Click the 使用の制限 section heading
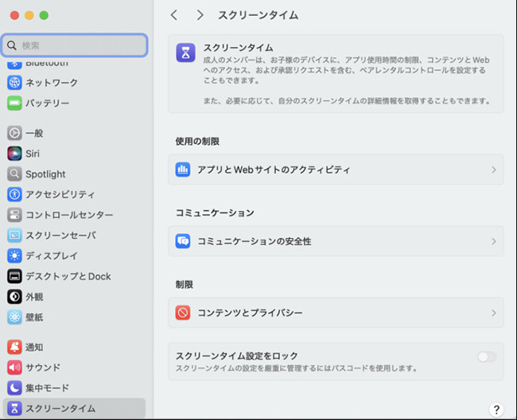 click(197, 142)
